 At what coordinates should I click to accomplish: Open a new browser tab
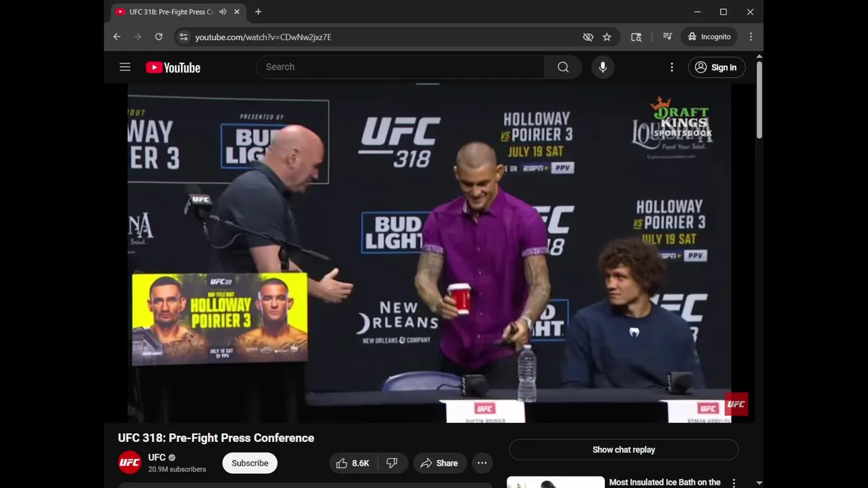coord(258,12)
